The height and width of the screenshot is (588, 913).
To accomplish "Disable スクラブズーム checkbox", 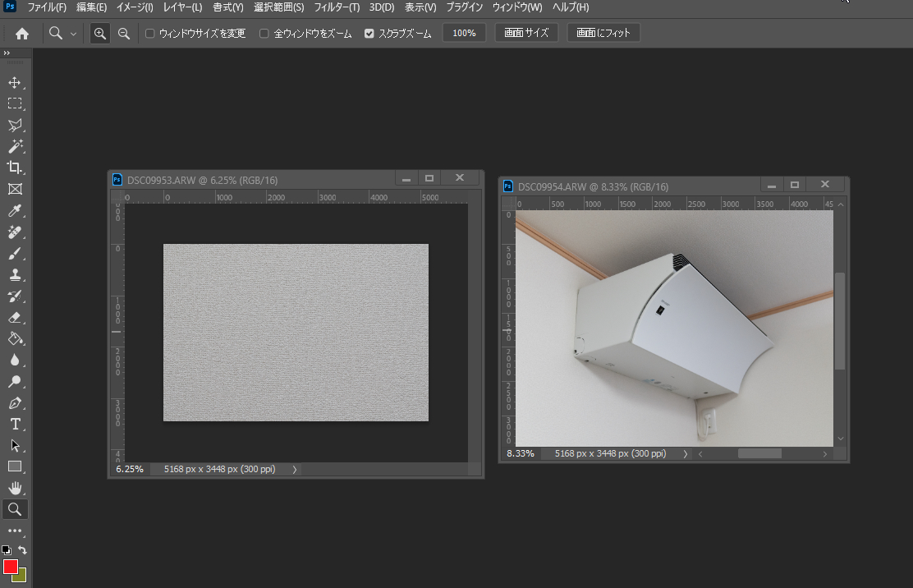I will tap(369, 34).
